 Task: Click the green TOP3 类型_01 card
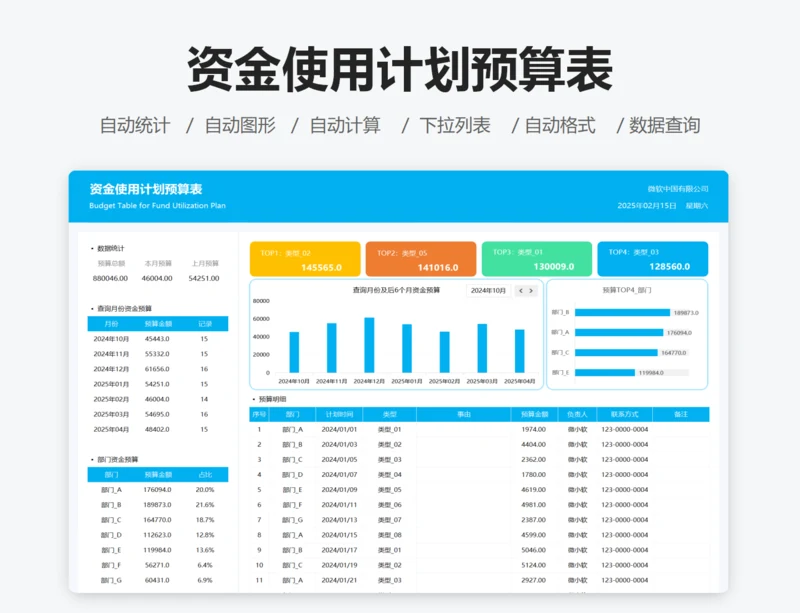(537, 258)
